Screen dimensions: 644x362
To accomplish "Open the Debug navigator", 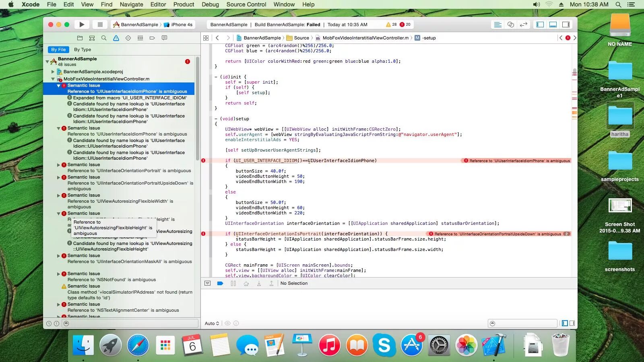I will coord(140,38).
